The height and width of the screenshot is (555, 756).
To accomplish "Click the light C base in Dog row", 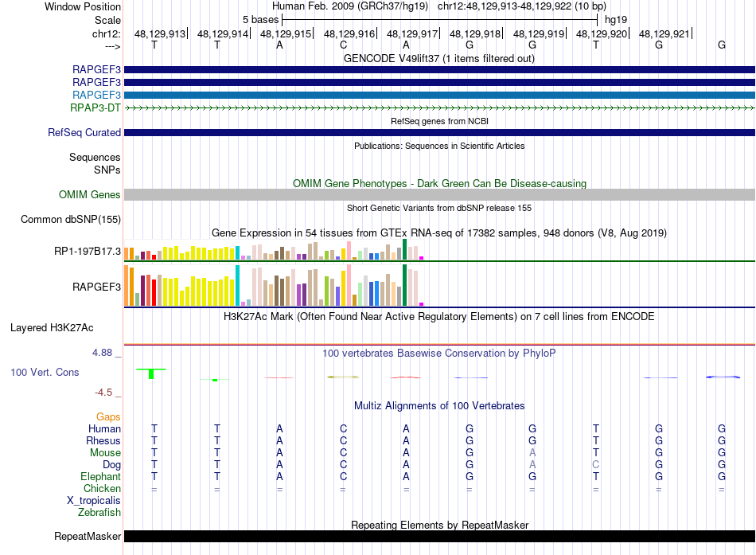I will (596, 465).
